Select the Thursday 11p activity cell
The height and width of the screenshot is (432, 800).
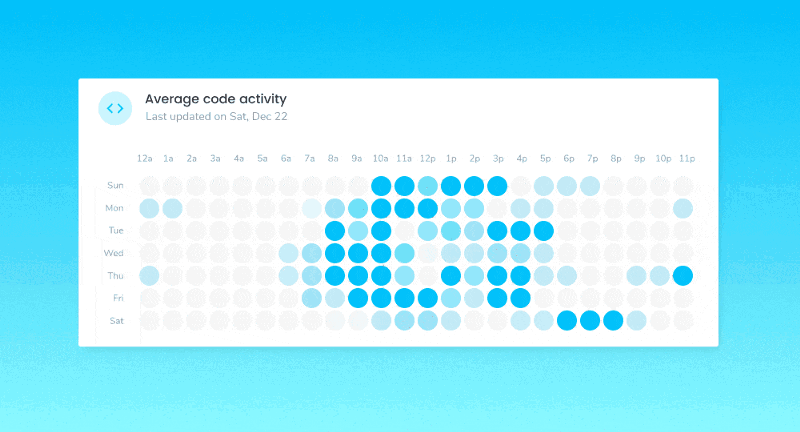pos(683,276)
